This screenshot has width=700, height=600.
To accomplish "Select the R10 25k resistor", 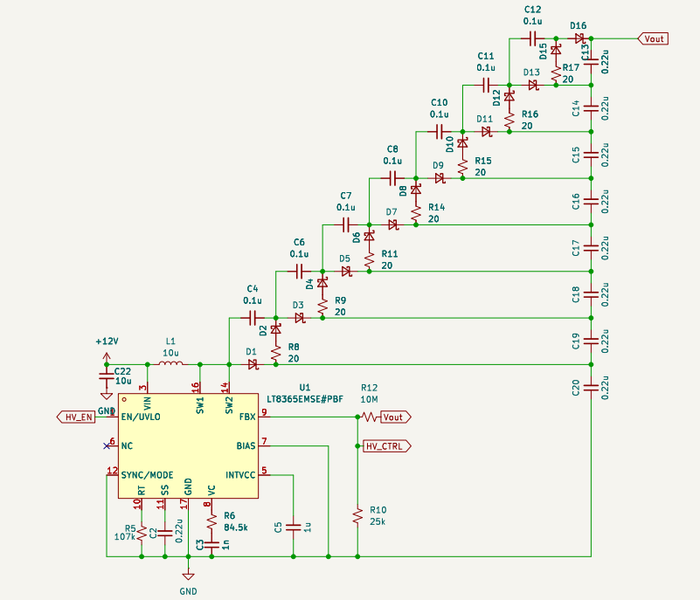I will pos(357,516).
